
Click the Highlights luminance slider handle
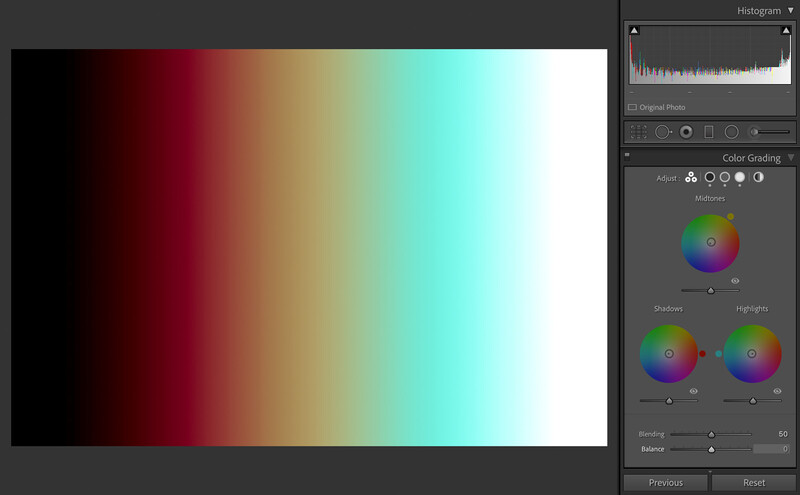[x=753, y=401]
